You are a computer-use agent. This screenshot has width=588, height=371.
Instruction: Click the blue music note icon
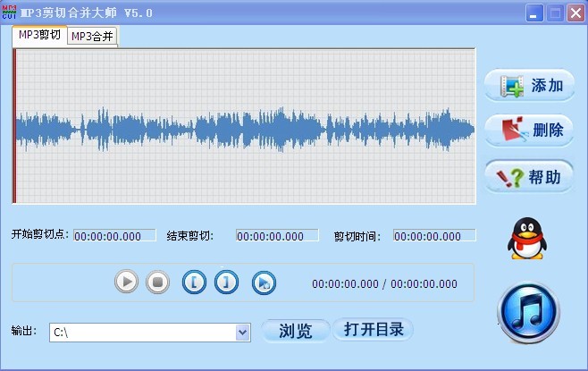[529, 312]
